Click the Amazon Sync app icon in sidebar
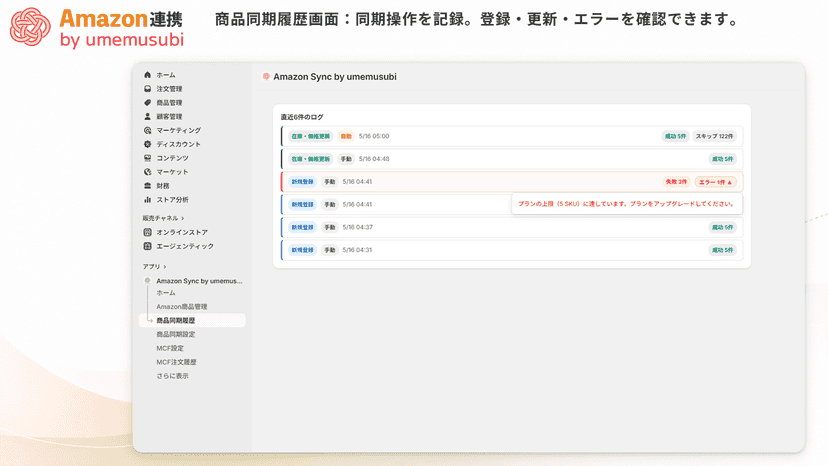Image resolution: width=828 pixels, height=466 pixels. point(147,281)
